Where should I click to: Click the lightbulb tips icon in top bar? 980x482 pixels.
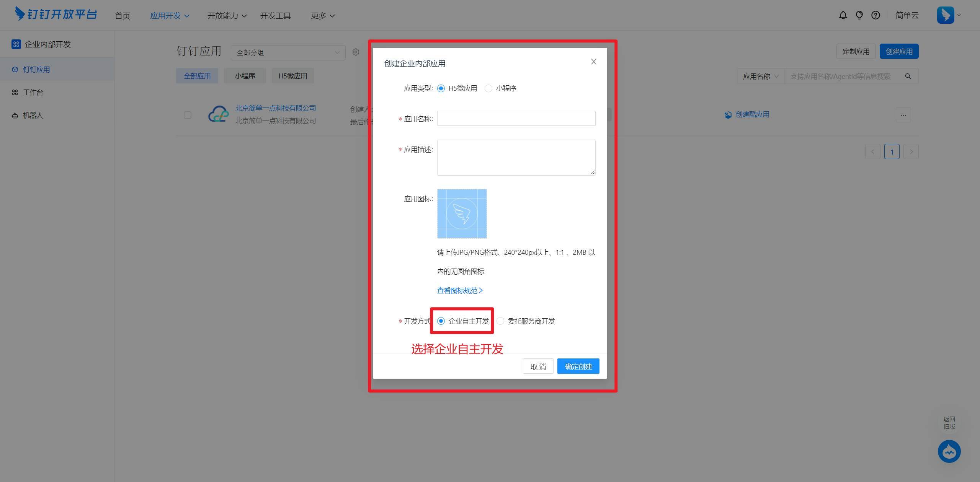pyautogui.click(x=859, y=15)
